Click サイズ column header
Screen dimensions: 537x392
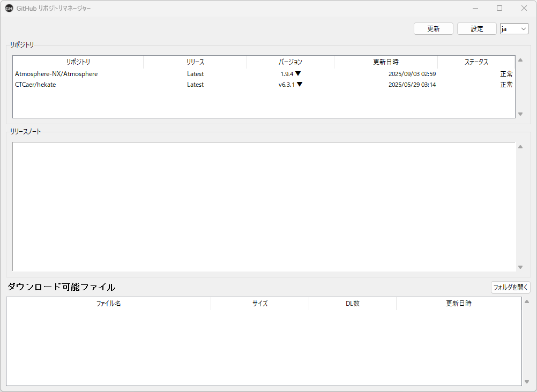260,304
